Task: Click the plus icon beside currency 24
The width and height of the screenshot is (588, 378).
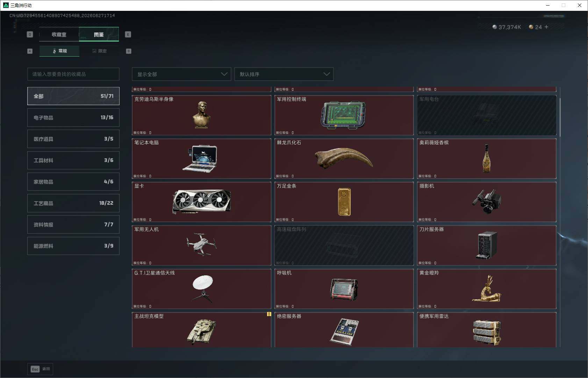Action: click(546, 27)
